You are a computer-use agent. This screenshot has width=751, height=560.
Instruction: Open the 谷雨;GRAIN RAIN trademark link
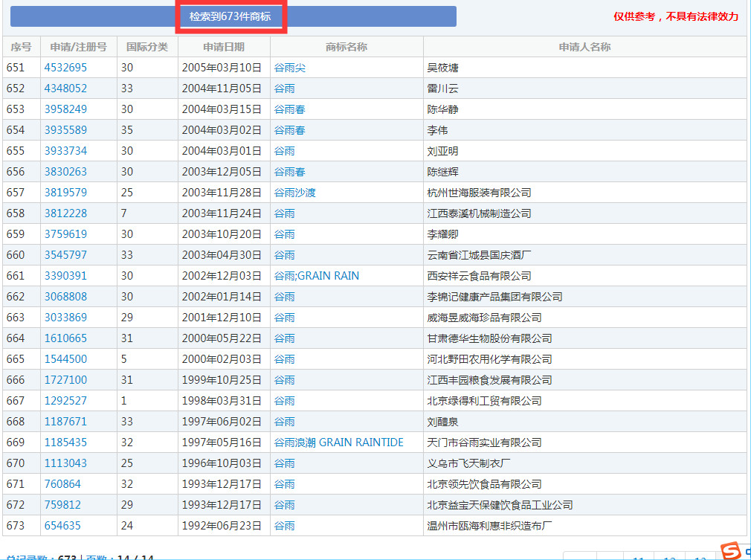pos(316,276)
